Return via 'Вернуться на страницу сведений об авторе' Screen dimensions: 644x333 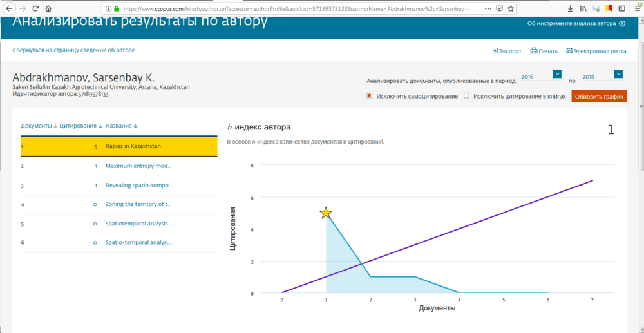(73, 50)
